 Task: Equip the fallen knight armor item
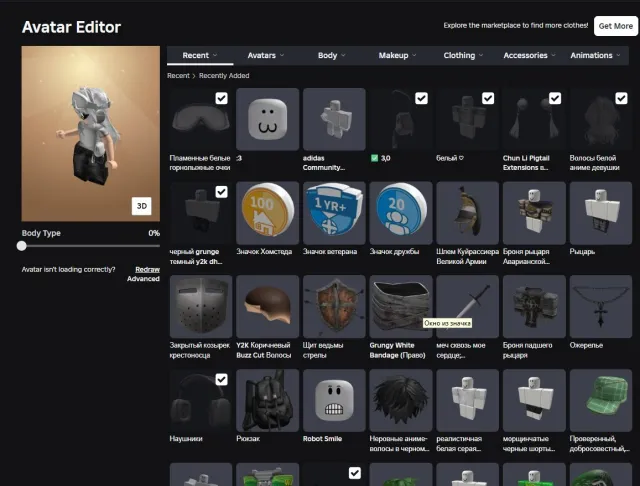coord(534,306)
